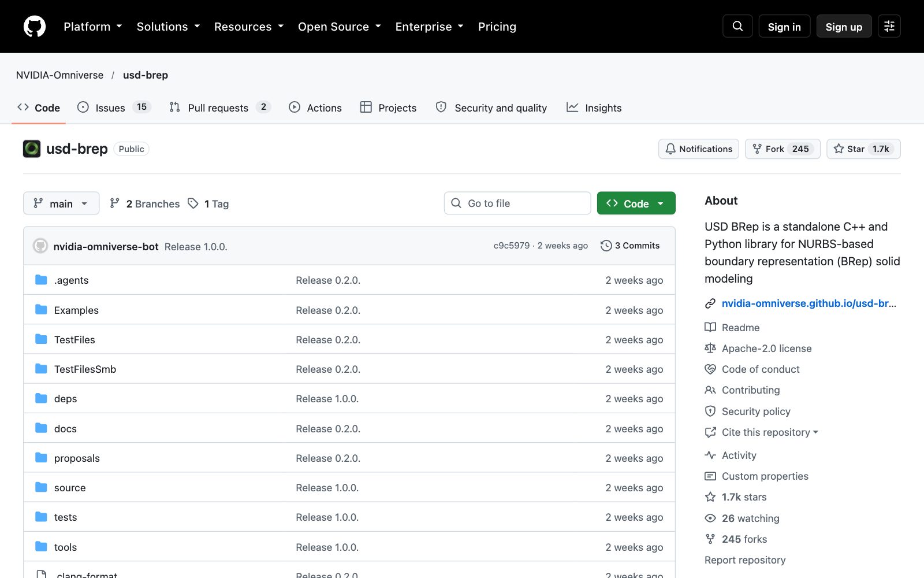Click the bell Notifications button
Image resolution: width=924 pixels, height=578 pixels.
[x=699, y=149]
